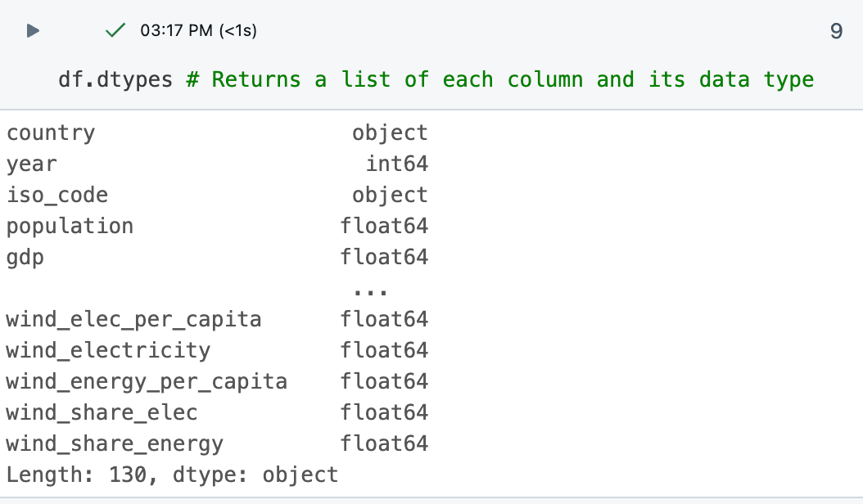The height and width of the screenshot is (504, 863).
Task: Click the "wind_share_energy" output line
Action: [113, 443]
